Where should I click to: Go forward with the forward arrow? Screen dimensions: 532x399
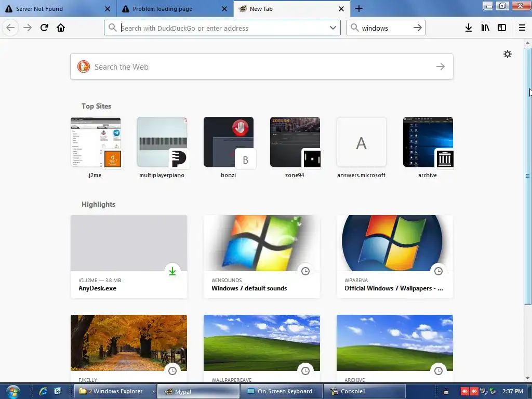pyautogui.click(x=28, y=28)
